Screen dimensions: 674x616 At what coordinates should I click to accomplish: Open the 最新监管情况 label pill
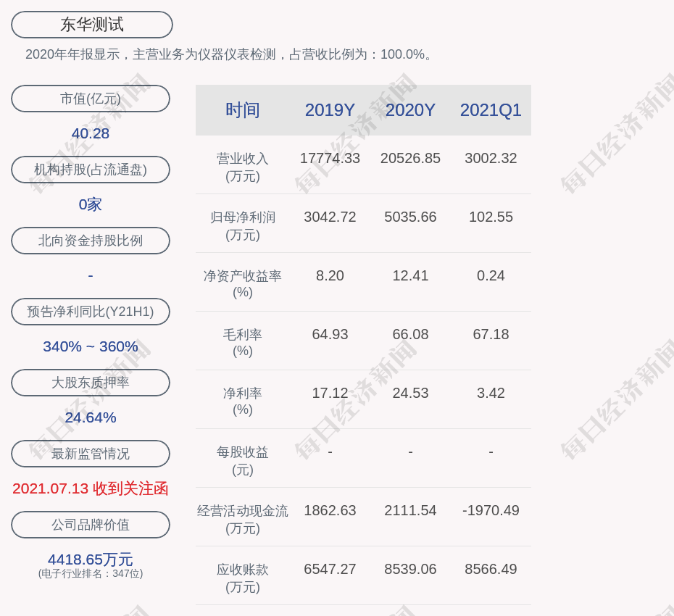[91, 454]
